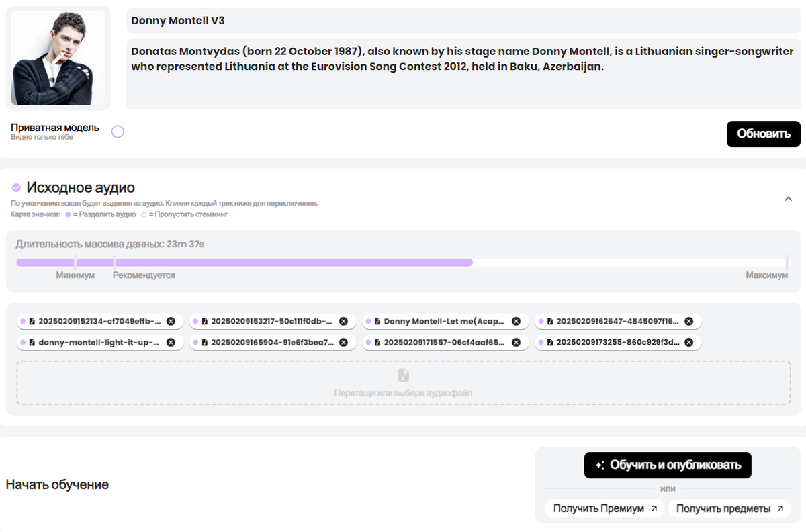Toggle stemming dot for 20250209171557-06cf4aaf65

pos(368,343)
